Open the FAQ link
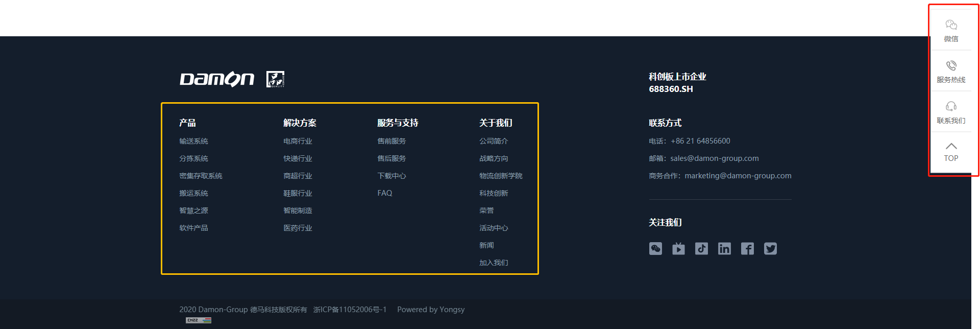 point(385,193)
